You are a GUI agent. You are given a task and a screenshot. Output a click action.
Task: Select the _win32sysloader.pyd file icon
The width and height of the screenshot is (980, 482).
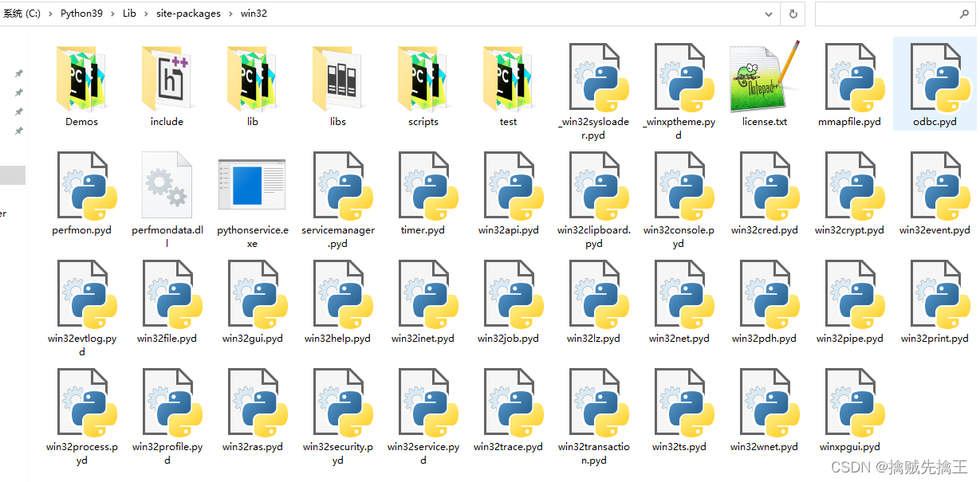(x=600, y=78)
